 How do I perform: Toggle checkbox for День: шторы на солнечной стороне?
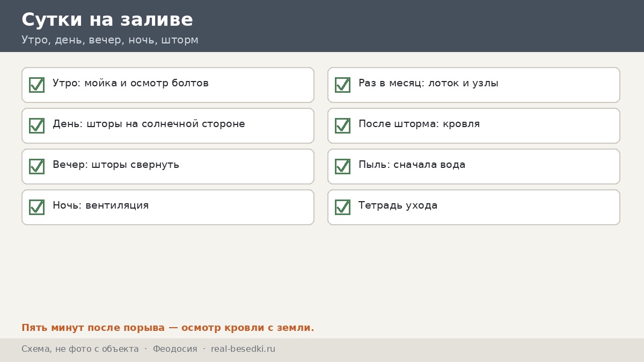[x=36, y=125]
